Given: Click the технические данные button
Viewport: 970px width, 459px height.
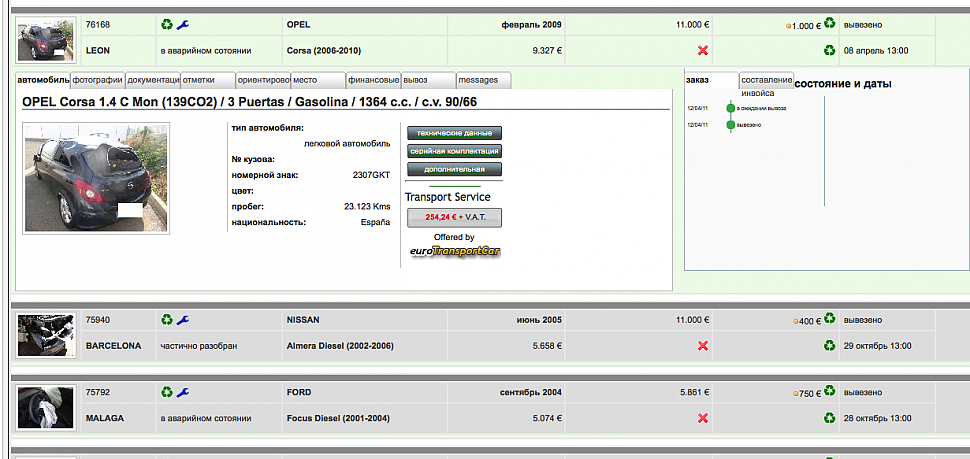Looking at the screenshot, I should click(454, 133).
